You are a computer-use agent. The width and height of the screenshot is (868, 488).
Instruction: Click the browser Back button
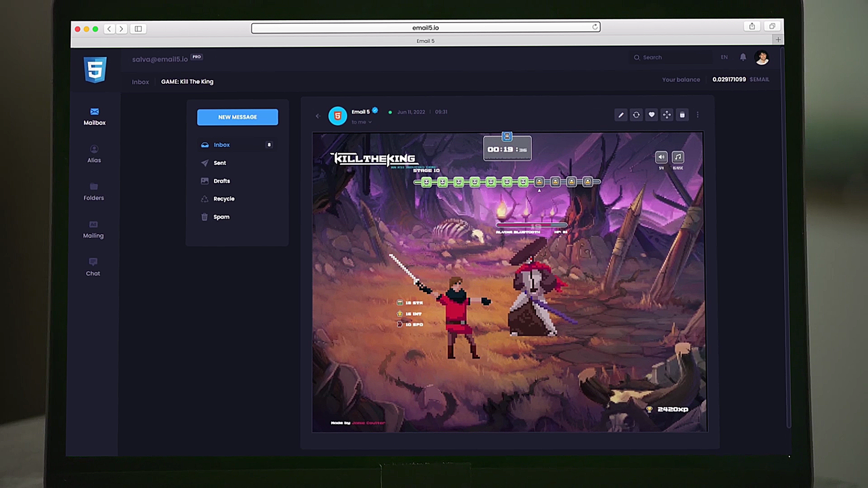(x=109, y=28)
